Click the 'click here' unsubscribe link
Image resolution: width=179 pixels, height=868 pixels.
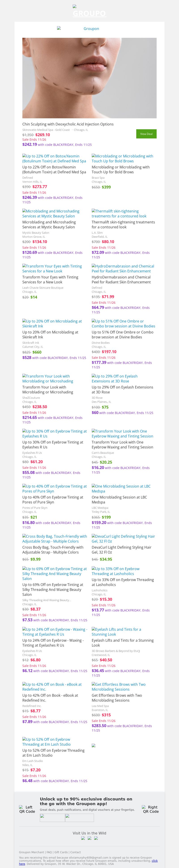(x=154, y=861)
